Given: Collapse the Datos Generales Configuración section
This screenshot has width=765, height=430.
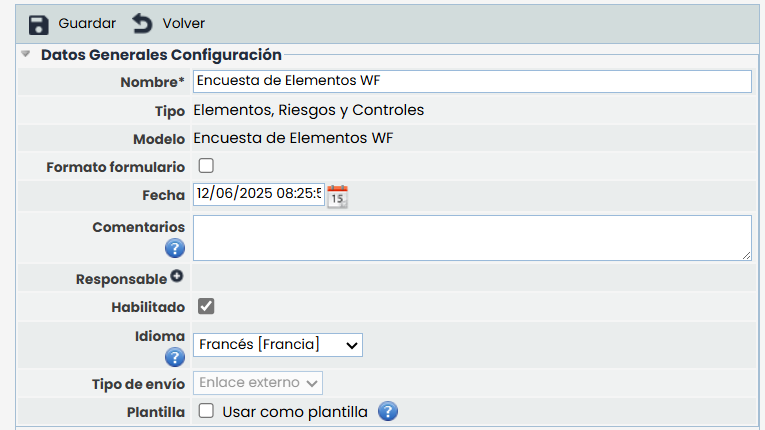Looking at the screenshot, I should (26, 55).
